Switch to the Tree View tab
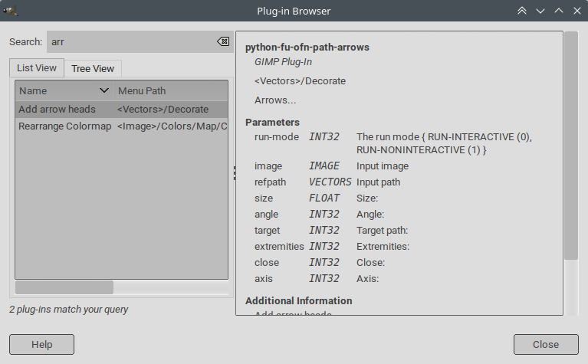Screen dimensions: 588x364 (x=93, y=68)
